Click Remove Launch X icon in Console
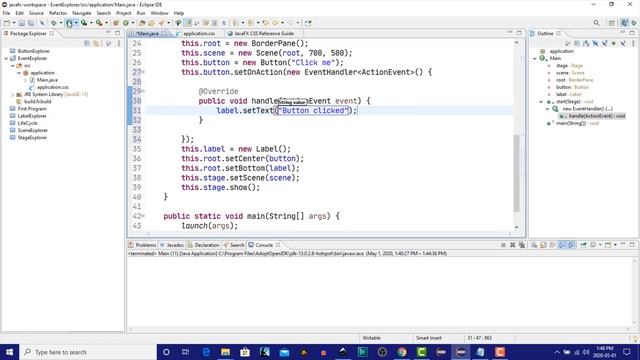The height and width of the screenshot is (360, 640). (x=513, y=245)
